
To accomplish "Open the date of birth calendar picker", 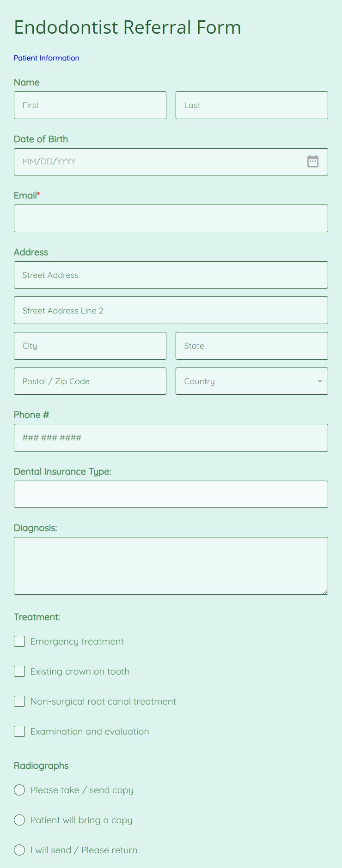I will click(x=313, y=162).
